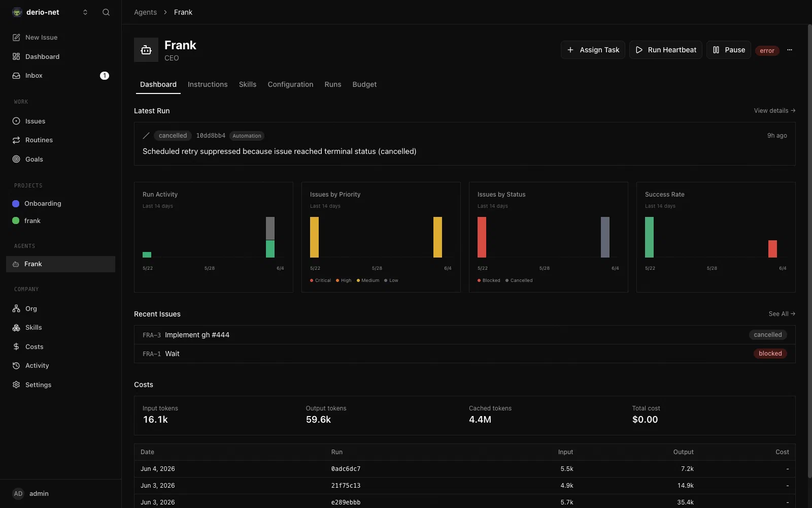Open the Org chart page

60,308
